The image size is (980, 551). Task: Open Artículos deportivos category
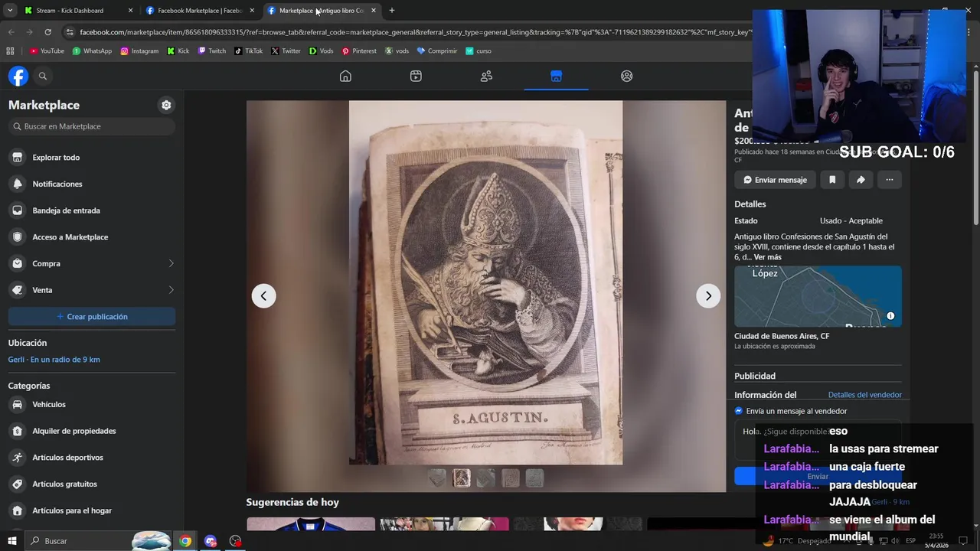click(x=92, y=458)
